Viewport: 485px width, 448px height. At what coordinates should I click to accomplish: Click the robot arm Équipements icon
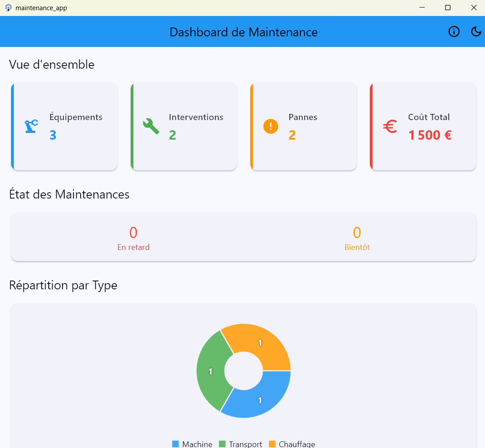31,126
